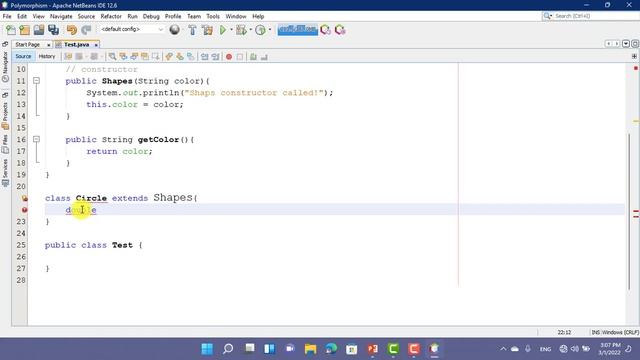Close the Start Page tab

point(49,45)
